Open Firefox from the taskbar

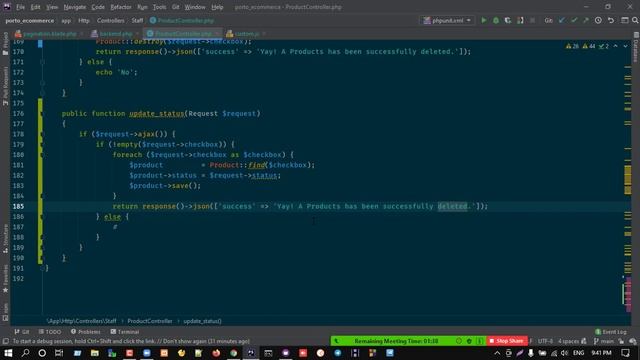pos(216,353)
